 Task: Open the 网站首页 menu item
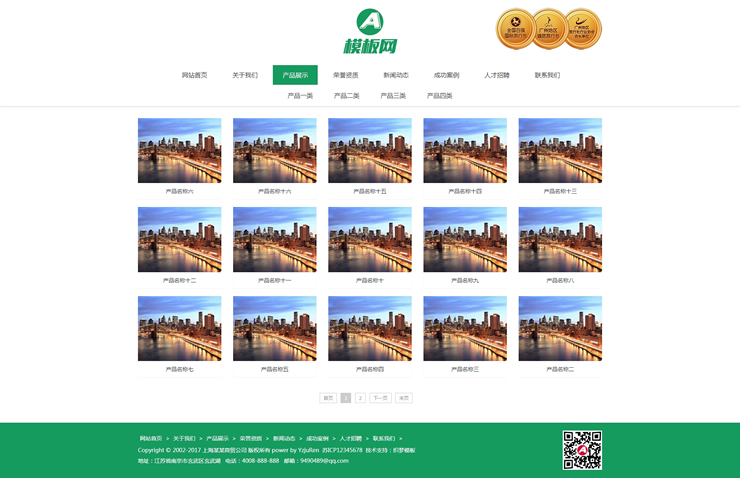click(195, 75)
